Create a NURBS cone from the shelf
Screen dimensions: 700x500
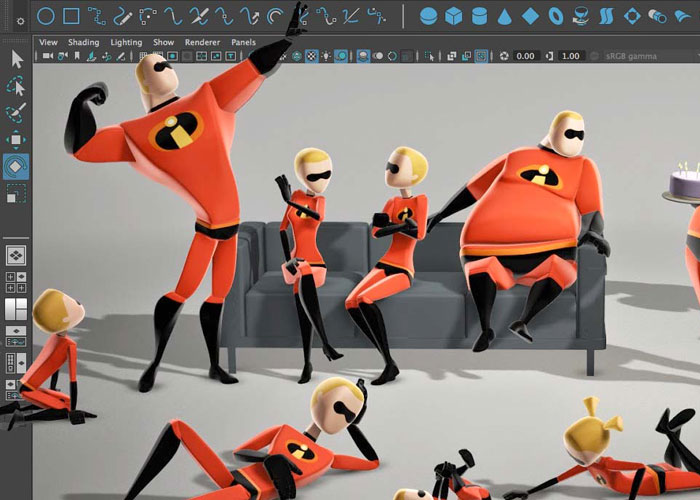504,17
